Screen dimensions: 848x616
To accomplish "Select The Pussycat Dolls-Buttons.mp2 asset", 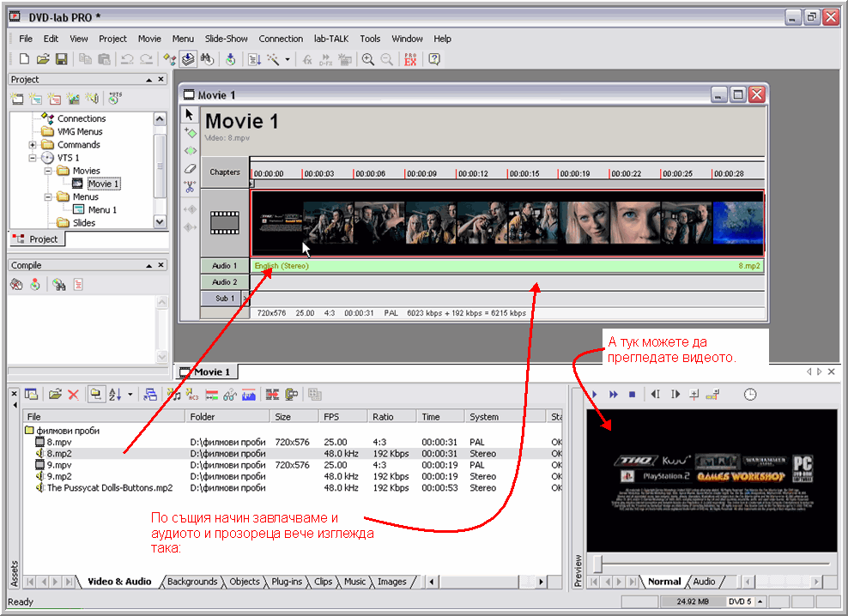I will point(110,488).
